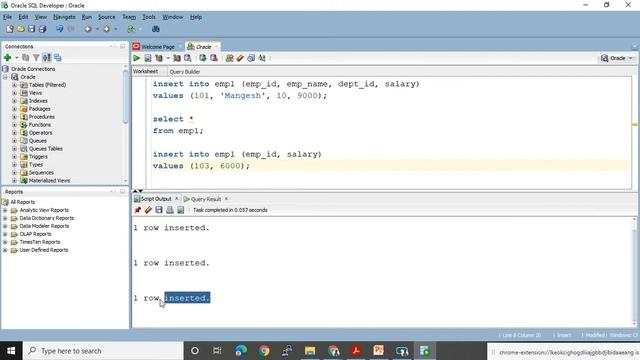Screen dimensions: 640x360
Task: Open the Source menu
Action: coord(107,17)
